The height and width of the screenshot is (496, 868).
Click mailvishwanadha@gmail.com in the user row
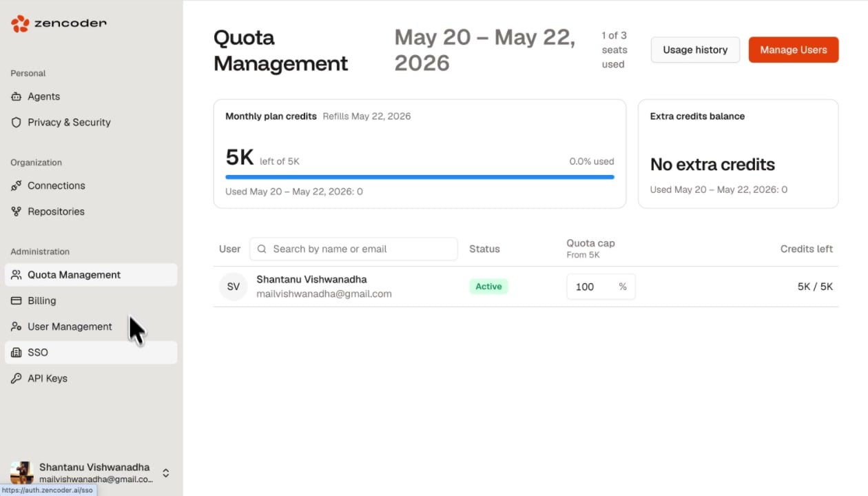pyautogui.click(x=324, y=293)
